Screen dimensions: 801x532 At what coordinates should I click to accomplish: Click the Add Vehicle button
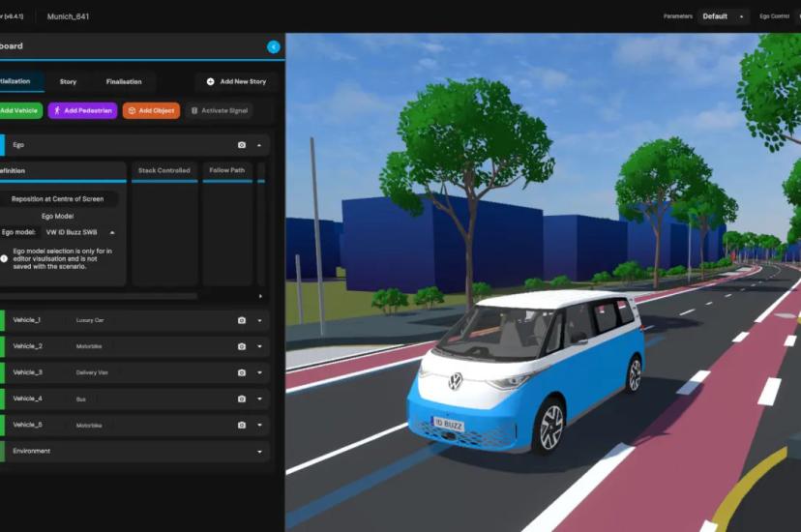[x=20, y=111]
